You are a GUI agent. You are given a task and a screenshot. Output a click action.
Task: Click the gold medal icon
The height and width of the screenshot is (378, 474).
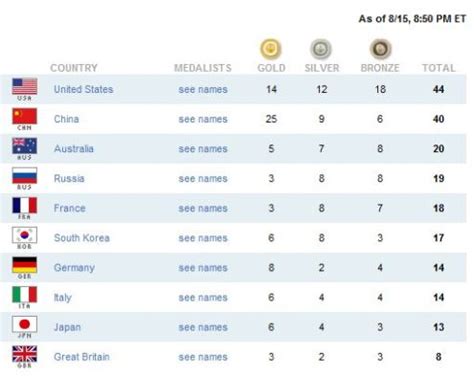(x=271, y=49)
